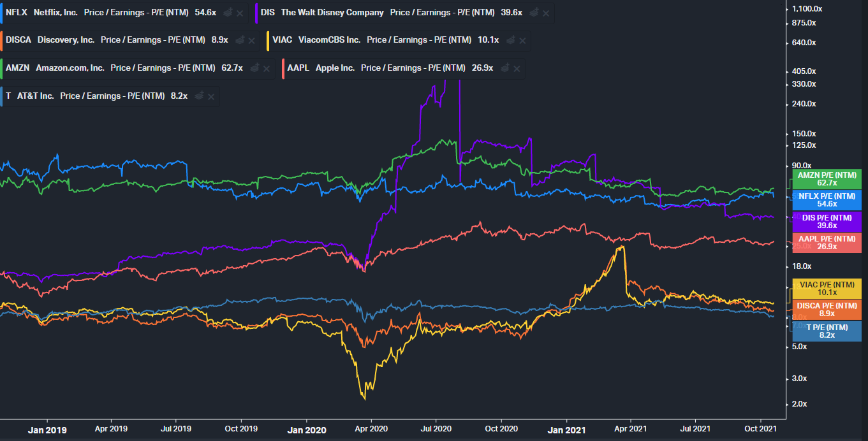
Task: Click the 18.0x y-axis label
Action: tap(802, 266)
